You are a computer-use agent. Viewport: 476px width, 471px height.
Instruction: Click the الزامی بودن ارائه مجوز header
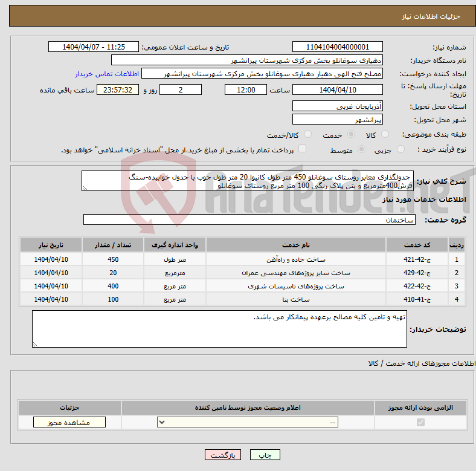click(420, 408)
